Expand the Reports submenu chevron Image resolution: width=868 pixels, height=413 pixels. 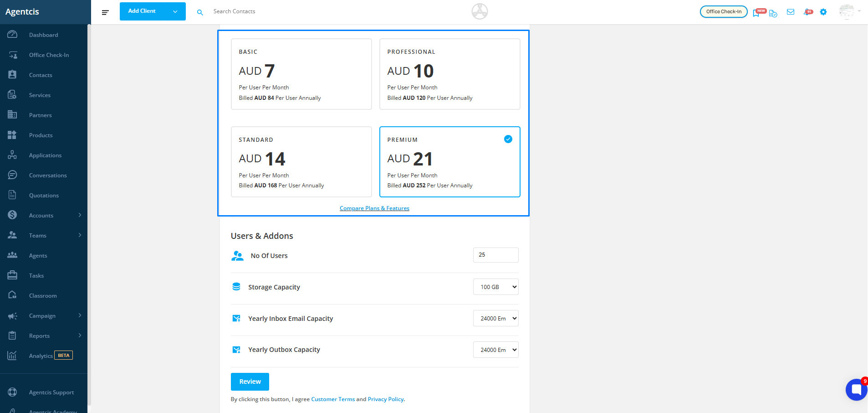pyautogui.click(x=80, y=336)
